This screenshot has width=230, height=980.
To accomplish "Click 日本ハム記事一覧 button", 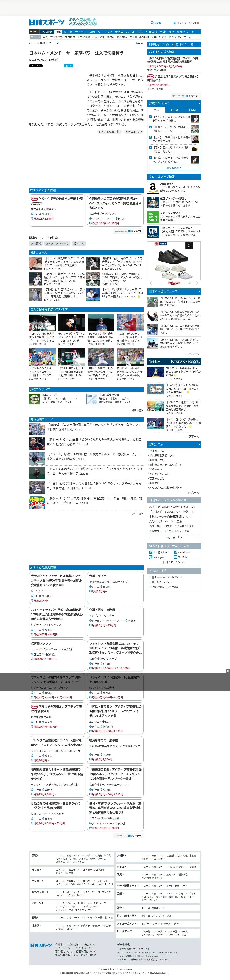I will (x=110, y=132).
